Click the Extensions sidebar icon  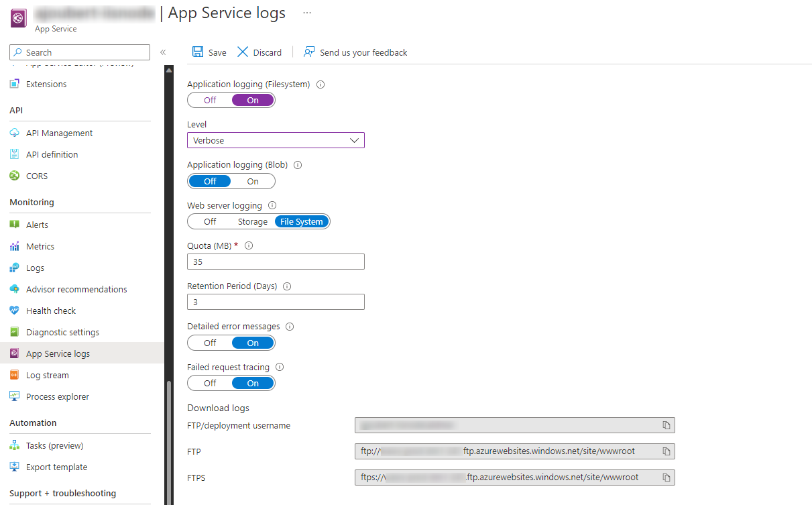pyautogui.click(x=15, y=83)
